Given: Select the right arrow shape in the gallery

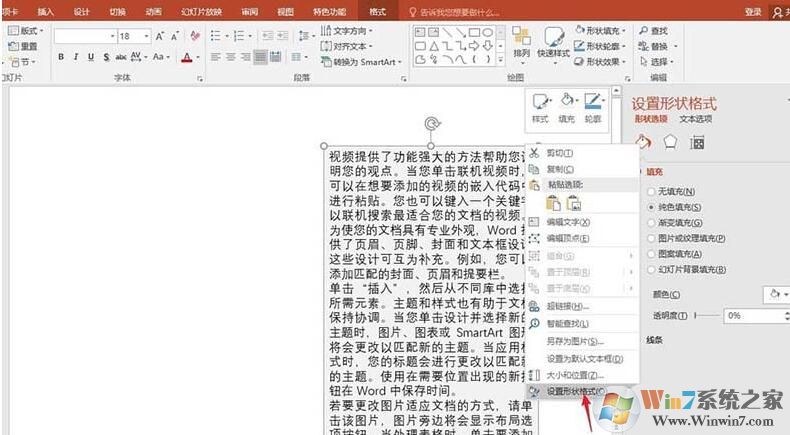Looking at the screenshot, I should click(x=474, y=46).
